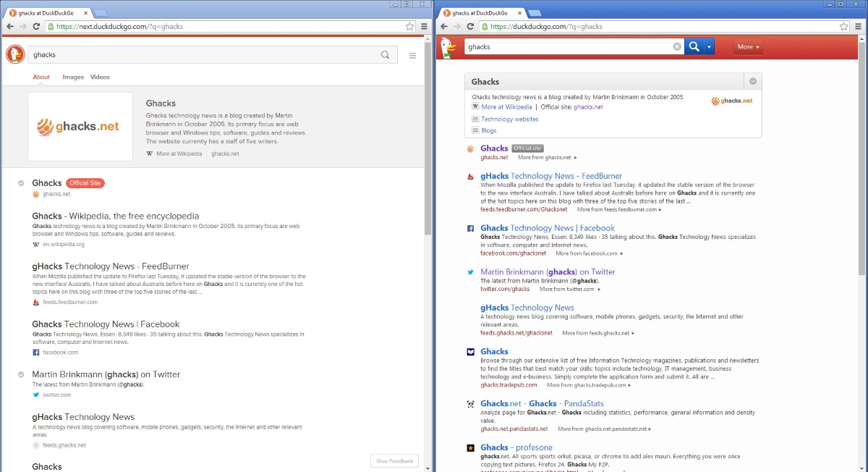
Task: Select the About tab
Action: [41, 77]
